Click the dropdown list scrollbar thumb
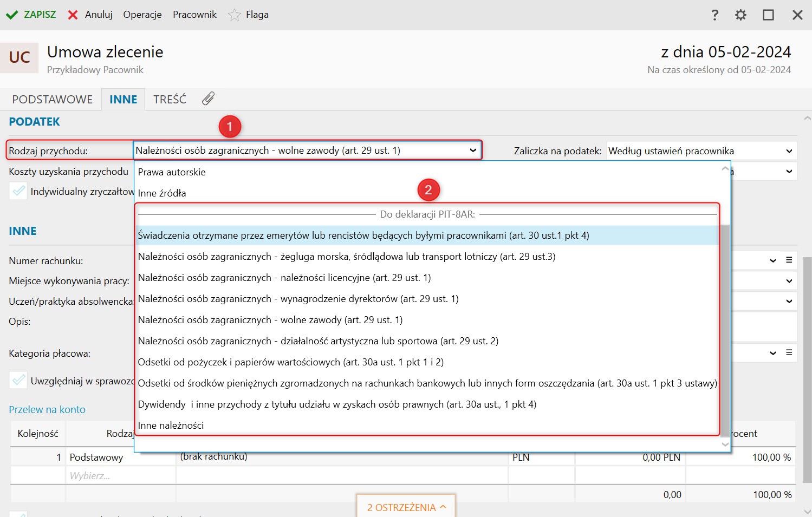The width and height of the screenshot is (812, 517). (725, 330)
